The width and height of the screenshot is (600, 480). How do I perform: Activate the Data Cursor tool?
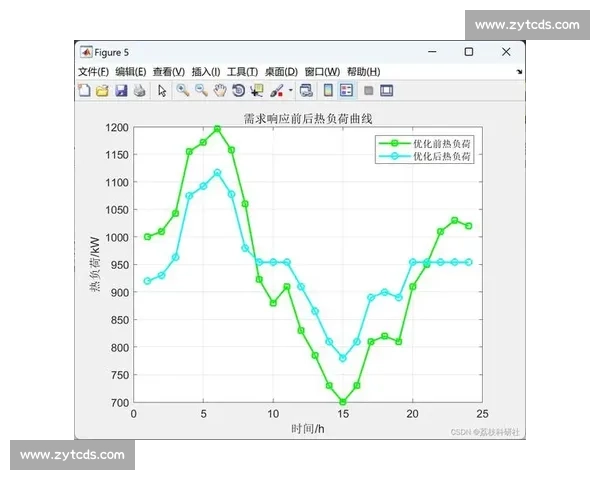tap(257, 91)
